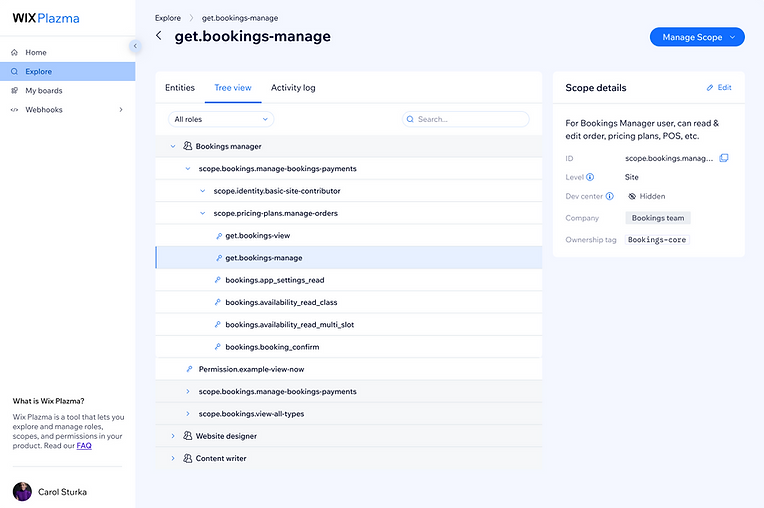The height and width of the screenshot is (508, 764).
Task: Open the FAQ link
Action: click(x=84, y=445)
